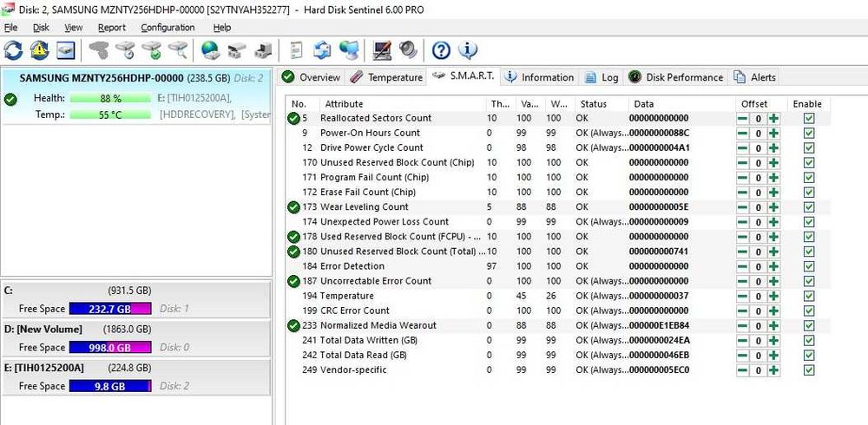Click the Refresh blue arrows toolbar icon
The width and height of the screenshot is (868, 425).
point(13,50)
